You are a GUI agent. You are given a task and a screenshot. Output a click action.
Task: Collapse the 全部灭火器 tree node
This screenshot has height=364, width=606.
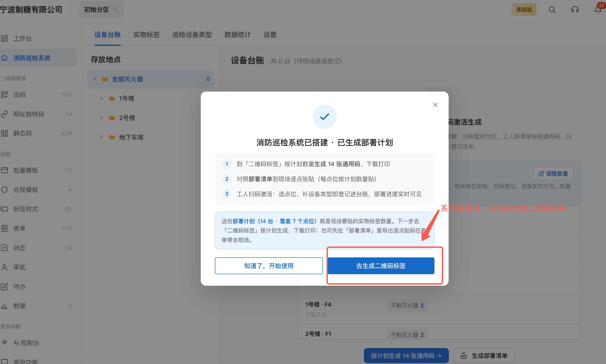coord(95,79)
